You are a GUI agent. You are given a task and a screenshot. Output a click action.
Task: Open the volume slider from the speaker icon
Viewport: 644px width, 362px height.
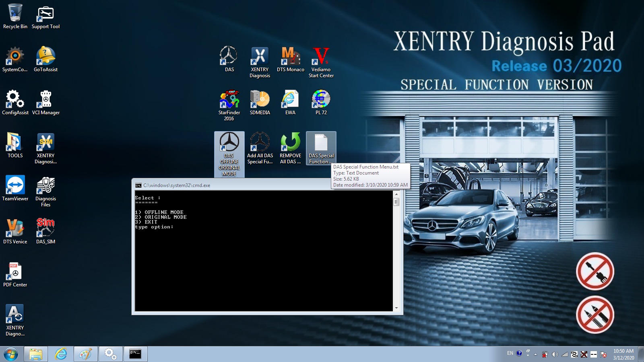tap(555, 354)
